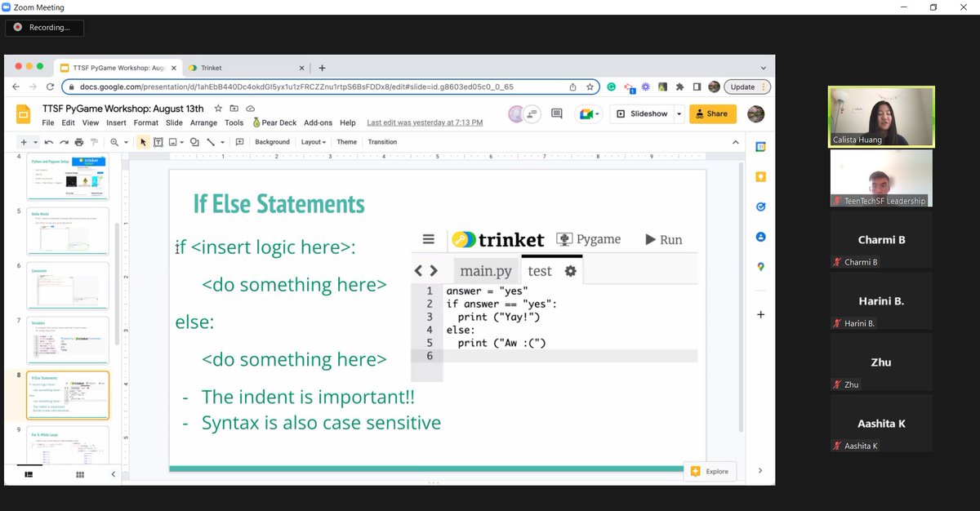Click the redo arrow in Slides toolbar
Viewport: 980px width, 511px height.
(65, 142)
